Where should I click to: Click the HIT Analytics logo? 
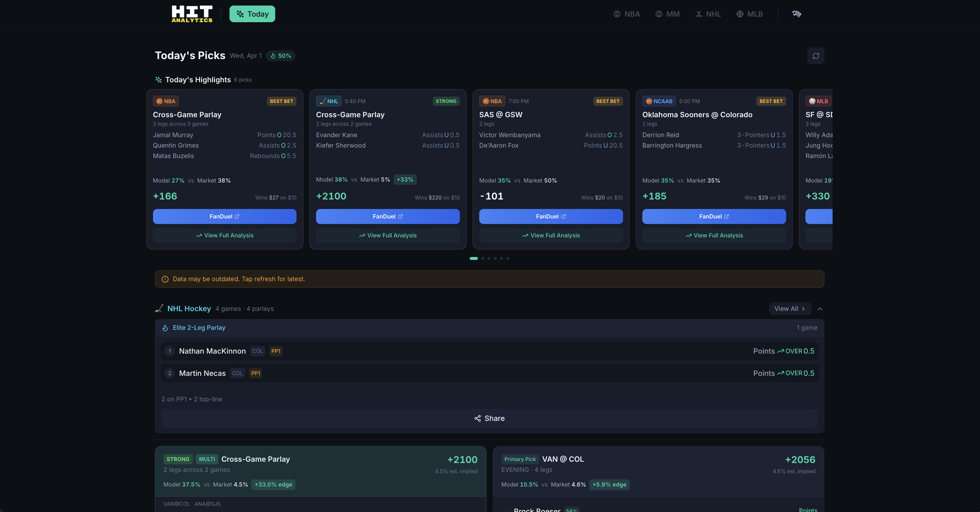(192, 14)
